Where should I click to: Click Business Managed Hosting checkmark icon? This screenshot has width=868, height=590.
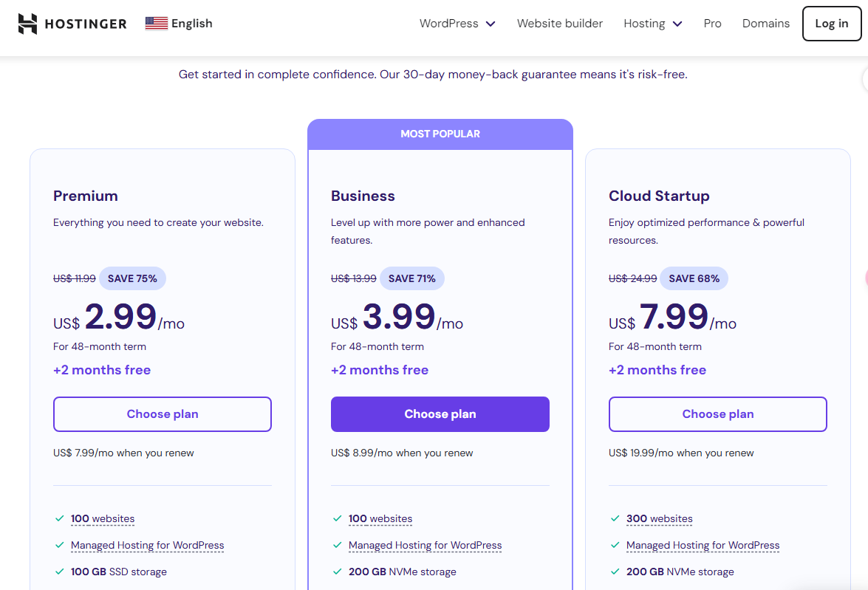coord(337,545)
